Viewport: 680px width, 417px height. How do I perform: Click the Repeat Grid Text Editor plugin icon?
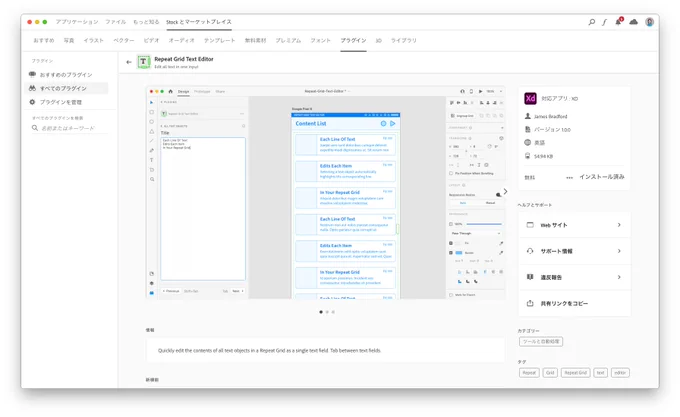(x=144, y=62)
